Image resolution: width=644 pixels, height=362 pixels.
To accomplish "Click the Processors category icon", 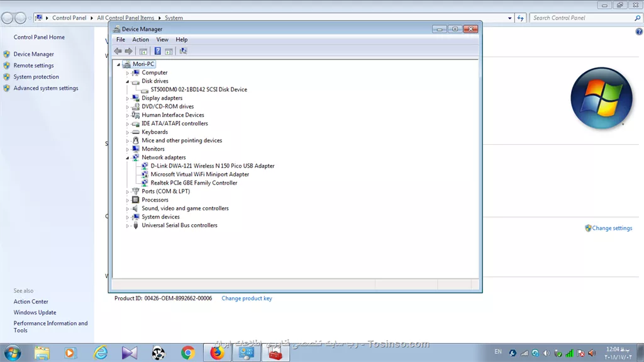I will coord(136,200).
